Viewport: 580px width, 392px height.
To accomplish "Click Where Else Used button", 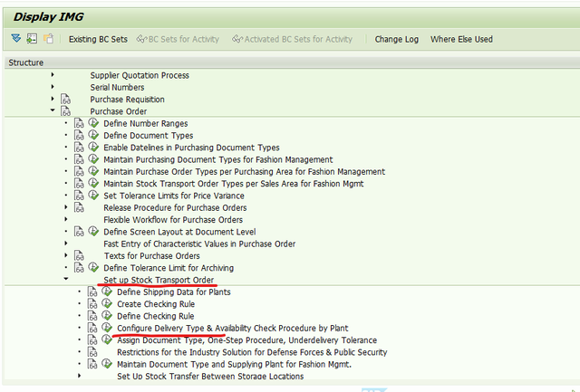I will click(461, 39).
